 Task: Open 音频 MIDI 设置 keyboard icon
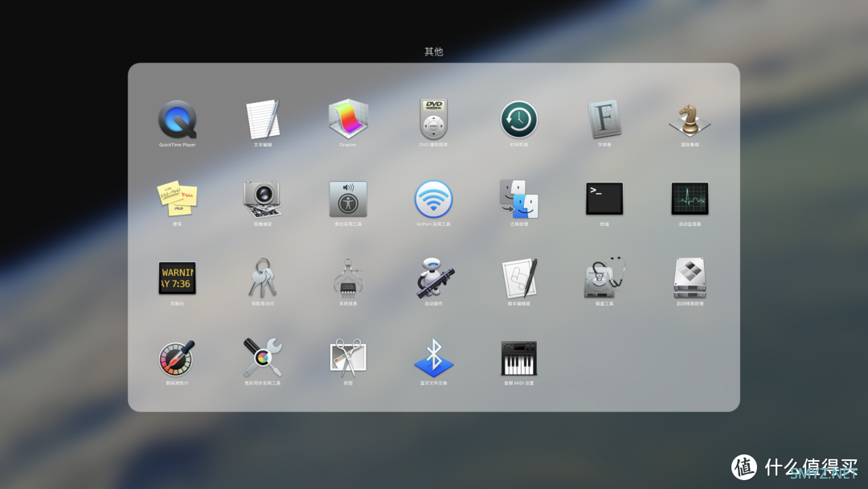click(x=518, y=358)
